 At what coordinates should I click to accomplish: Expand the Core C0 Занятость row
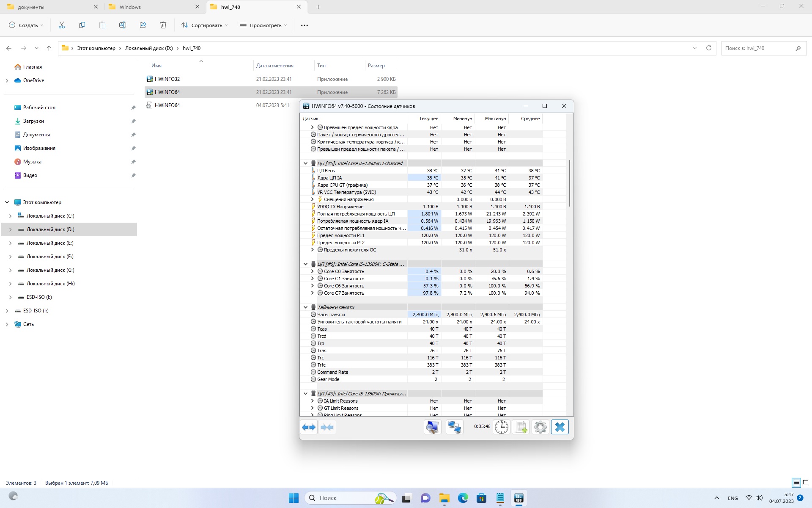313,271
